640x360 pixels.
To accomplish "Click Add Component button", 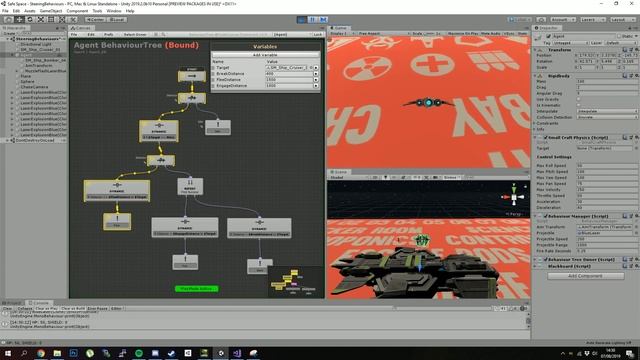I will click(585, 276).
